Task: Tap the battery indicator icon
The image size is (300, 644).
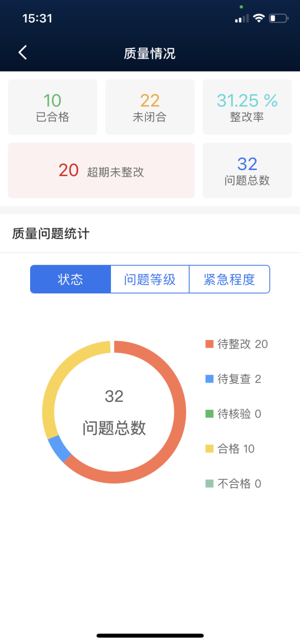Action: [279, 18]
